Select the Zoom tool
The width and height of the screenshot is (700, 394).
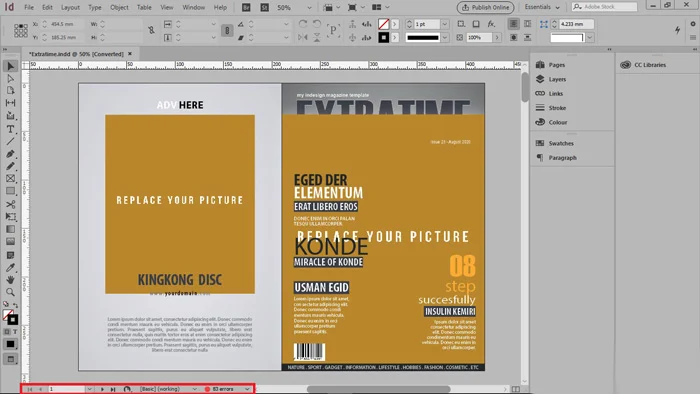pos(10,292)
